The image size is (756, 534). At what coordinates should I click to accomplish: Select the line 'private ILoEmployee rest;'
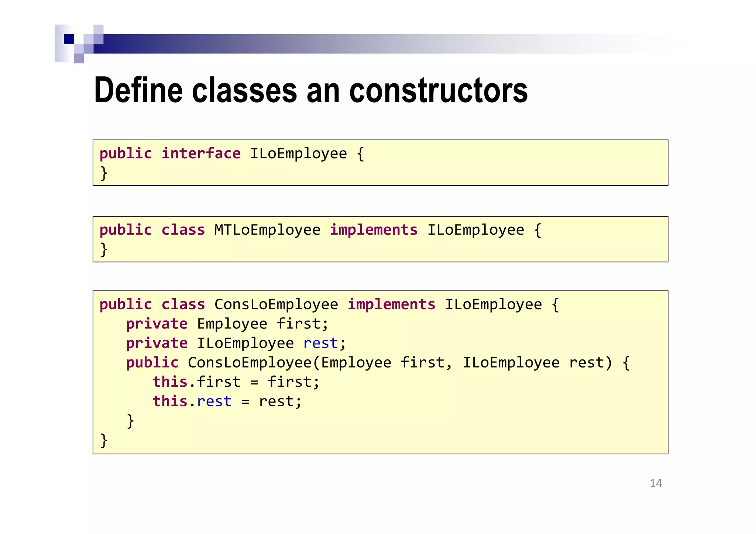(236, 343)
